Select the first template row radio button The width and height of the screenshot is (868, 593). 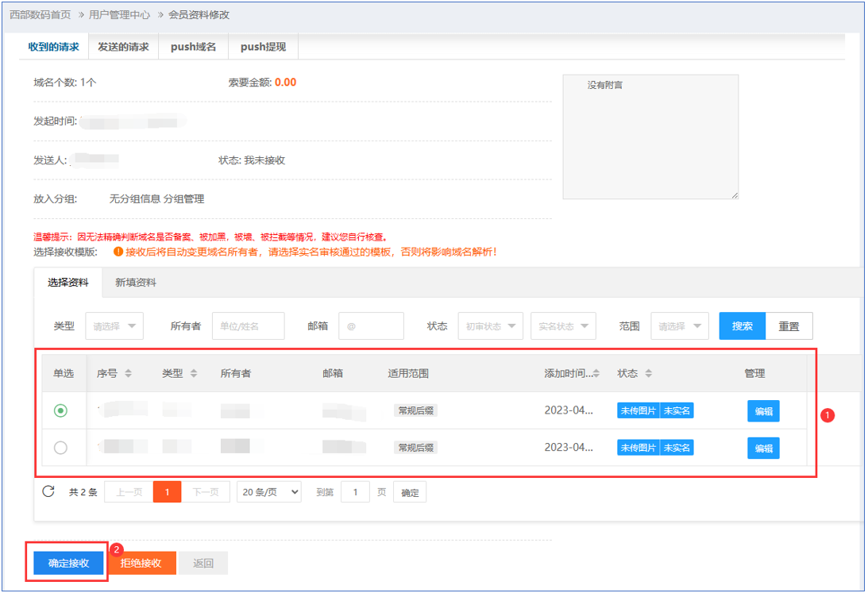point(60,410)
